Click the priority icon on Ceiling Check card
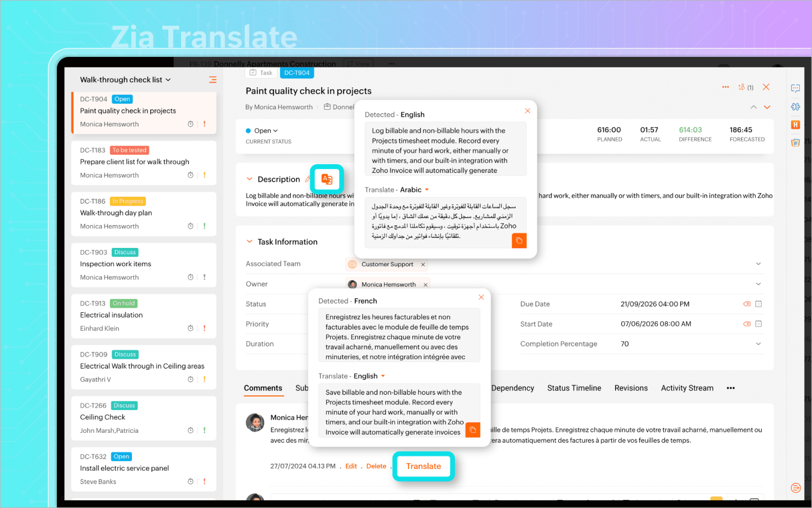The image size is (812, 508). pos(205,430)
